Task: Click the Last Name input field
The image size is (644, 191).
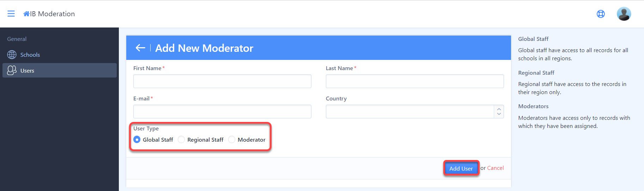Action: pyautogui.click(x=415, y=81)
